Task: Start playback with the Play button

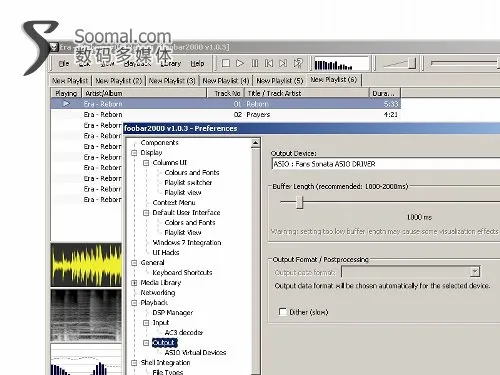Action: coord(240,63)
